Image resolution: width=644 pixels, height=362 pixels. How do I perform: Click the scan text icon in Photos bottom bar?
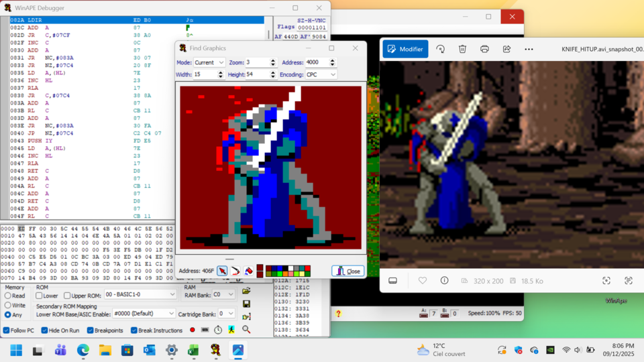click(x=629, y=281)
